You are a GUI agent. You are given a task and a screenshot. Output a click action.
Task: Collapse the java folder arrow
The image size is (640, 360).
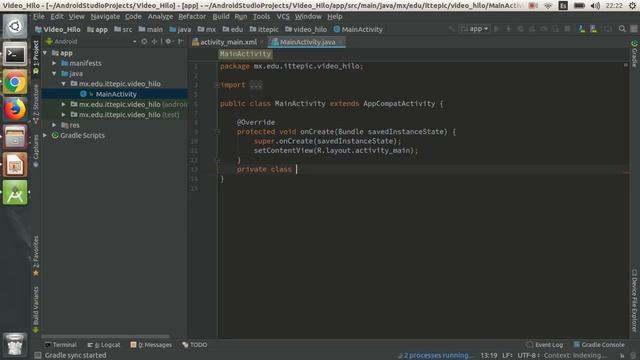[x=54, y=73]
